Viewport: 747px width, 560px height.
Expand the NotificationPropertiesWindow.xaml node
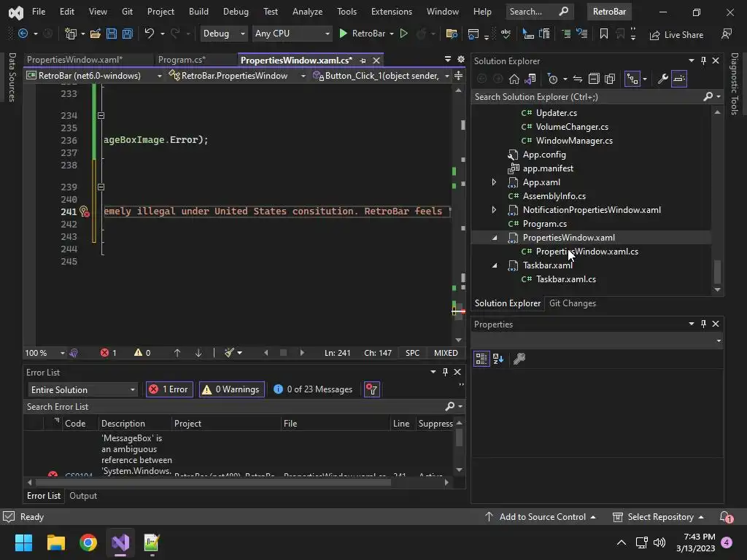pyautogui.click(x=494, y=209)
